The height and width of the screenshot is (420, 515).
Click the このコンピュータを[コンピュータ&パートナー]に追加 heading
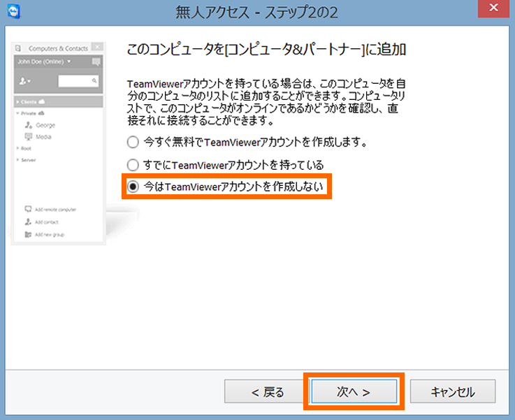pyautogui.click(x=266, y=50)
